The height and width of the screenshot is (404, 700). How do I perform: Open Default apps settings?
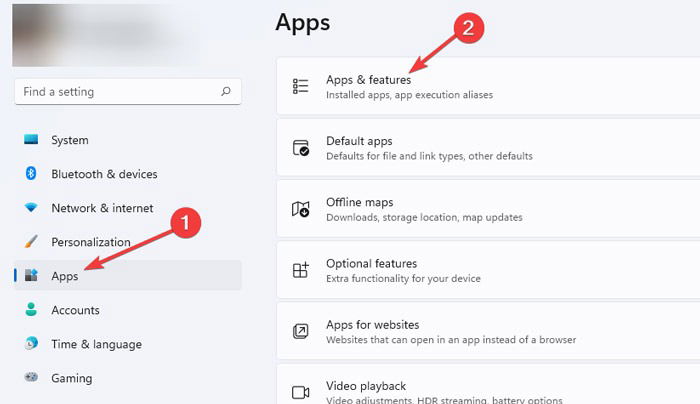488,147
